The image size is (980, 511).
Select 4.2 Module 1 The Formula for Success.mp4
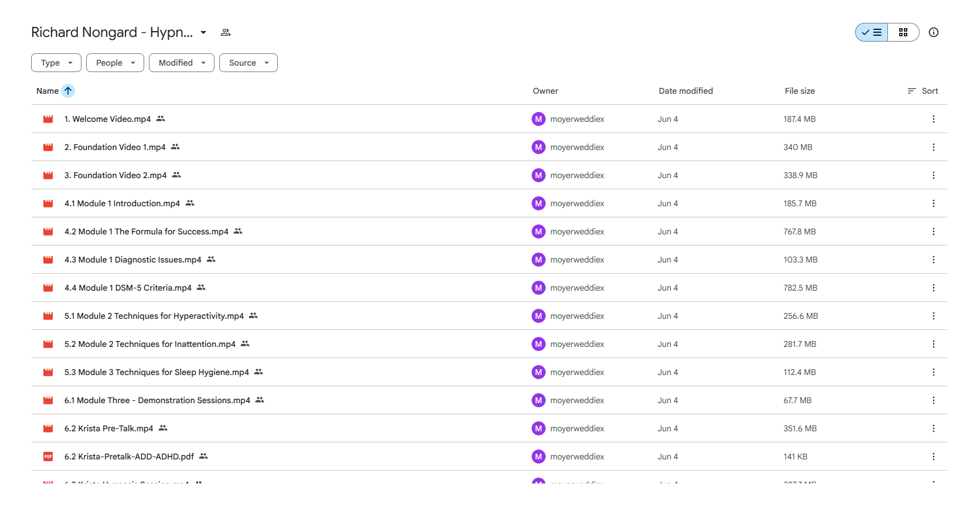(x=147, y=231)
